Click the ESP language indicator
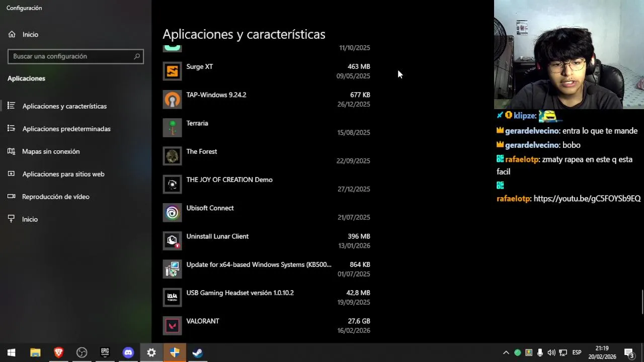The height and width of the screenshot is (362, 644). pos(577,352)
